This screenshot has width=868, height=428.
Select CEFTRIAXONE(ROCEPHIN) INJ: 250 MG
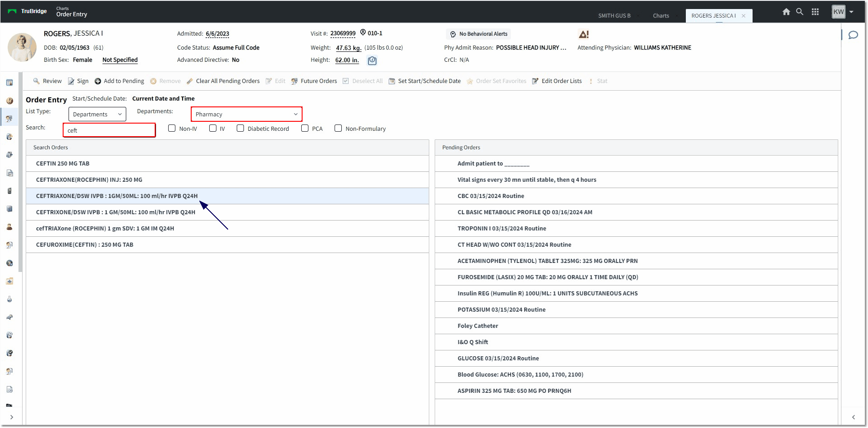tap(227, 180)
